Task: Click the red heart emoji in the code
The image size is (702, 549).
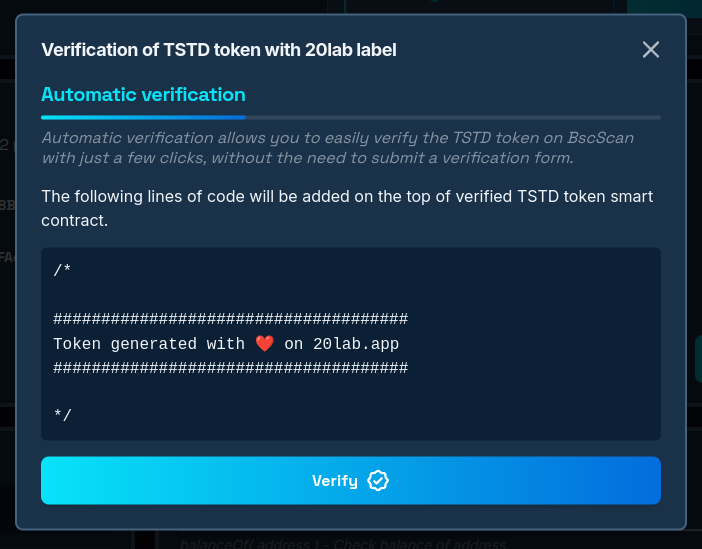Action: point(264,344)
